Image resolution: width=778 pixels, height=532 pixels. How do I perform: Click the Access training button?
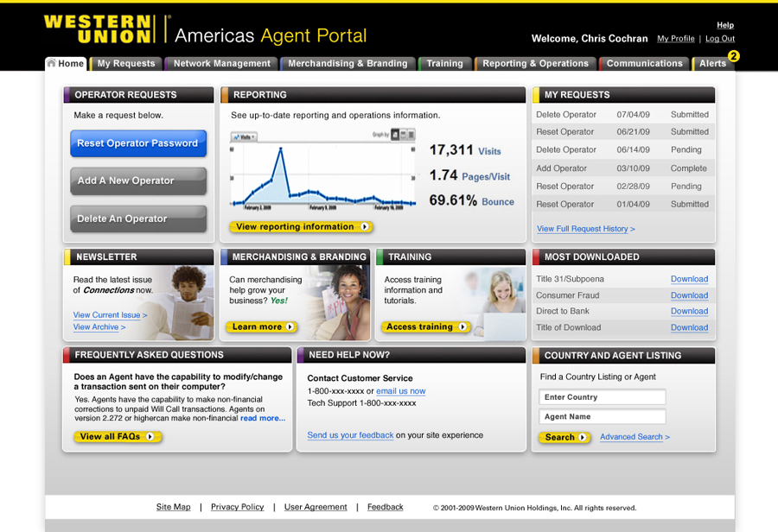point(425,326)
